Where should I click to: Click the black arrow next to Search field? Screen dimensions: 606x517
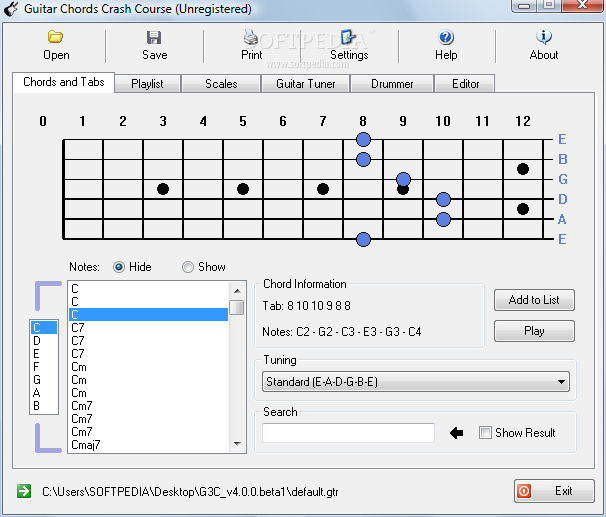click(456, 433)
